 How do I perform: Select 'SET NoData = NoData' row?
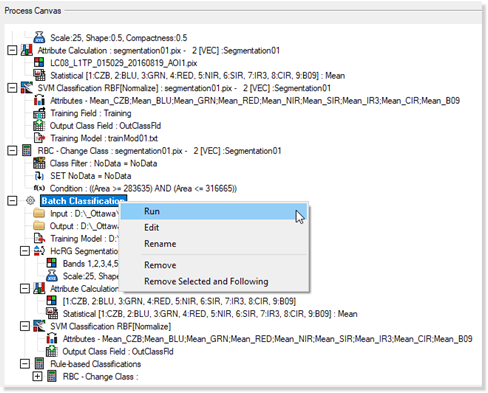91,176
